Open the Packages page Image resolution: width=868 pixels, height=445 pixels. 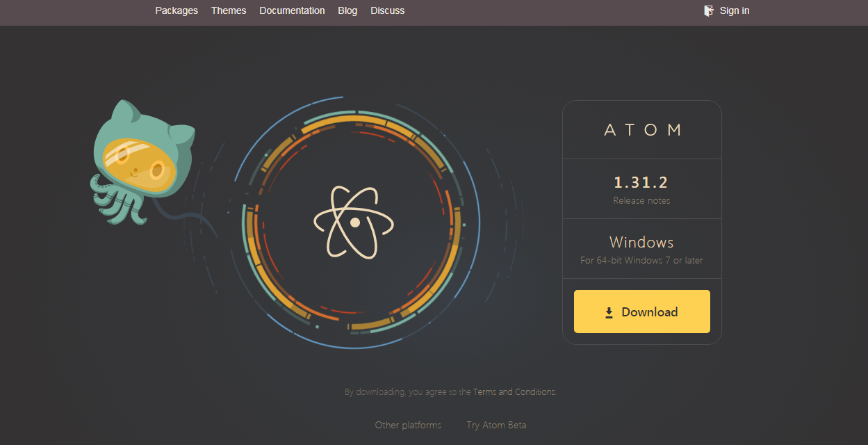177,10
